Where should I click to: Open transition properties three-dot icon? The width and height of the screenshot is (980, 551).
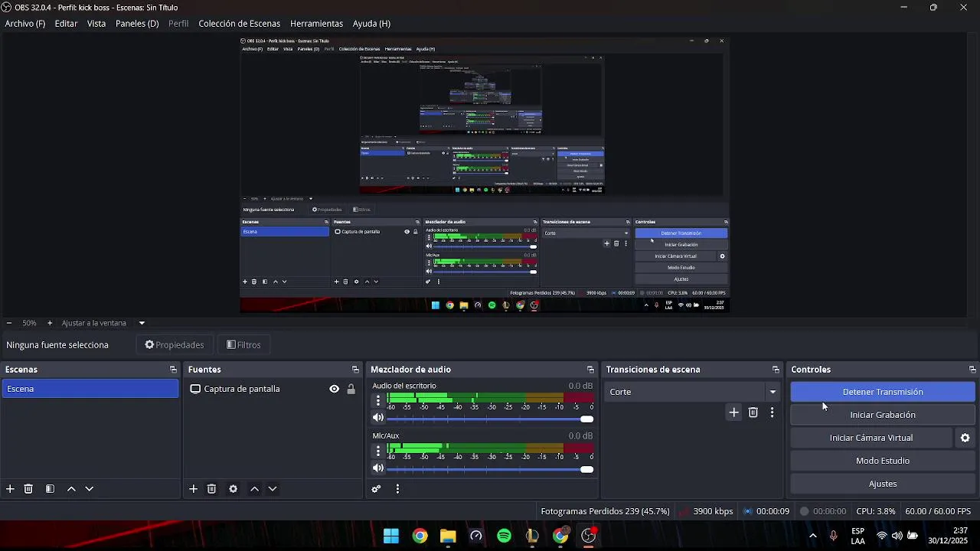tap(772, 412)
